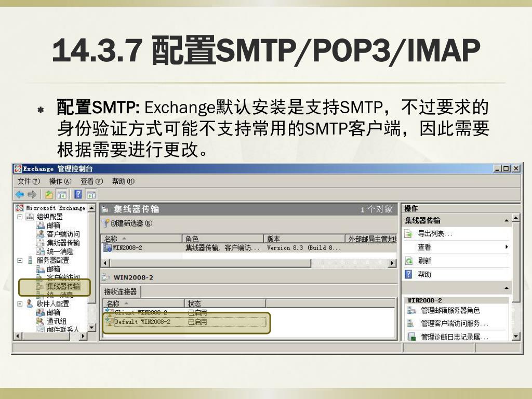This screenshot has width=532, height=399.
Task: Toggle the action pane toolbar icon
Action: [x=91, y=194]
